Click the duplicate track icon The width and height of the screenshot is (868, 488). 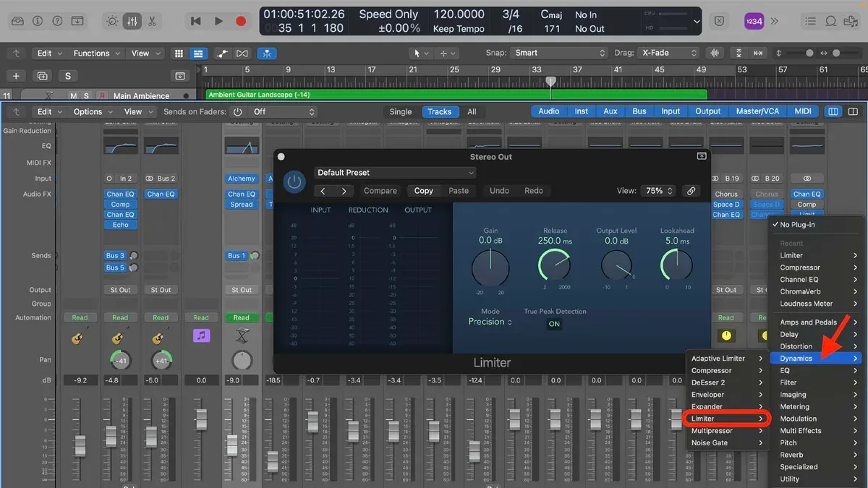(42, 76)
